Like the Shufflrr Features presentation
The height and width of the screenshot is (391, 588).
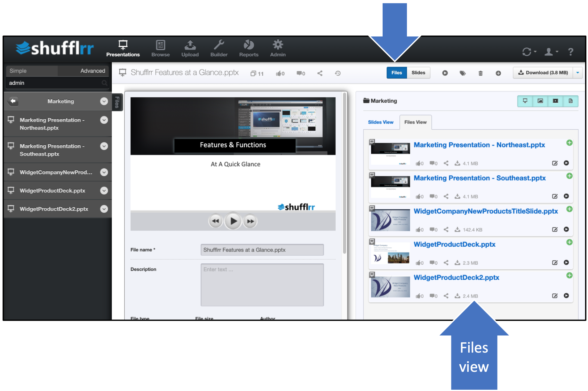[x=280, y=74]
